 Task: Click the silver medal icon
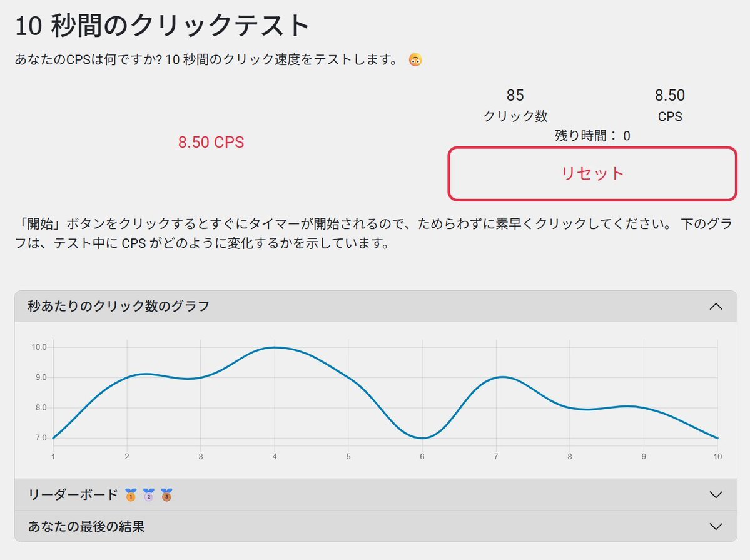[x=149, y=495]
